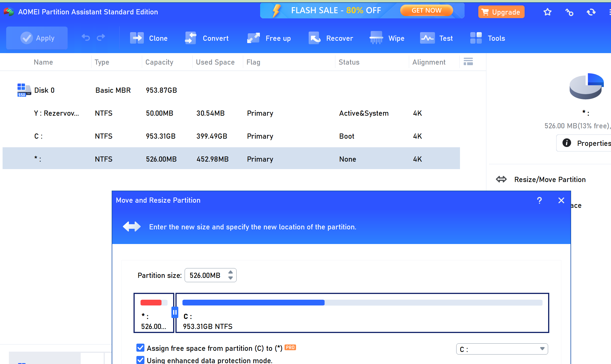
Task: Click the Apply checkmark button
Action: (37, 38)
